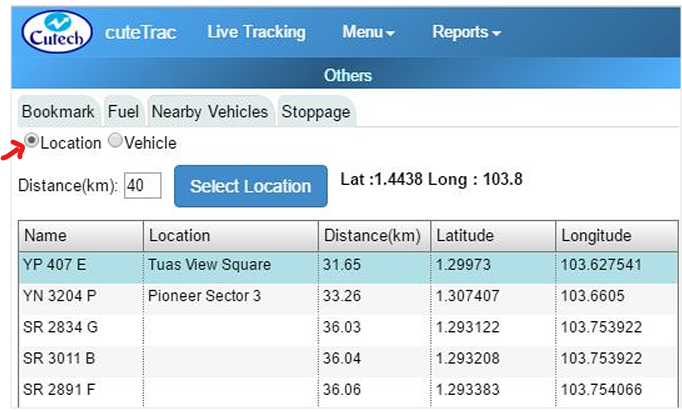Open the Reports dropdown menu
The image size is (682, 412).
466,32
